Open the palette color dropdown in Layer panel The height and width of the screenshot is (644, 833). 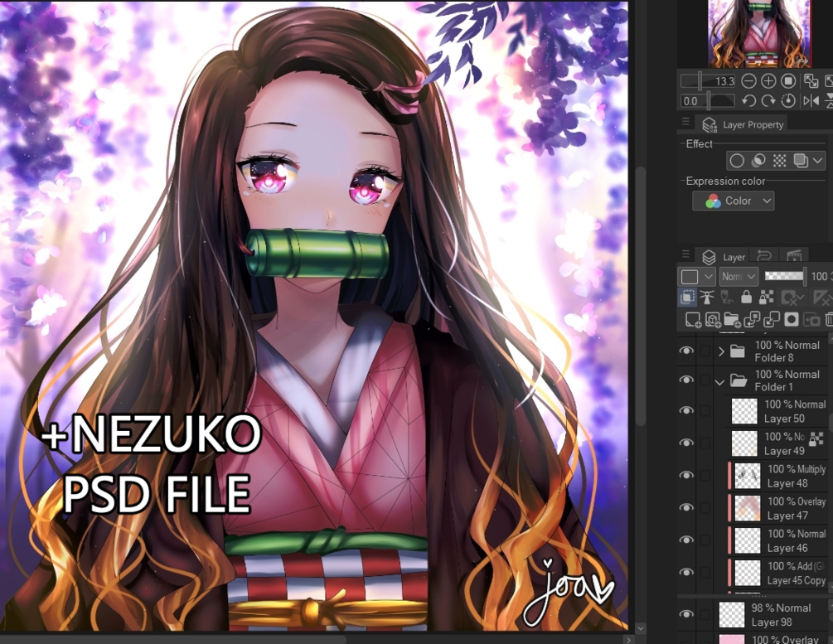tap(696, 277)
